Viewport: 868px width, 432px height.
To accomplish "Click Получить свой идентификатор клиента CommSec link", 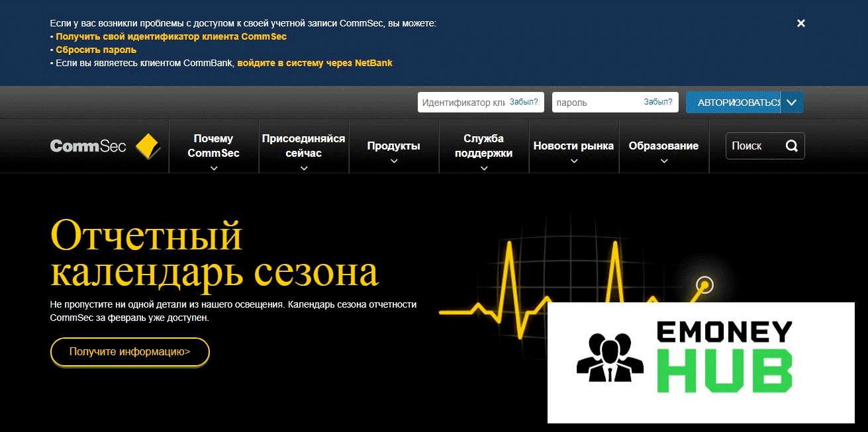I will pyautogui.click(x=171, y=36).
